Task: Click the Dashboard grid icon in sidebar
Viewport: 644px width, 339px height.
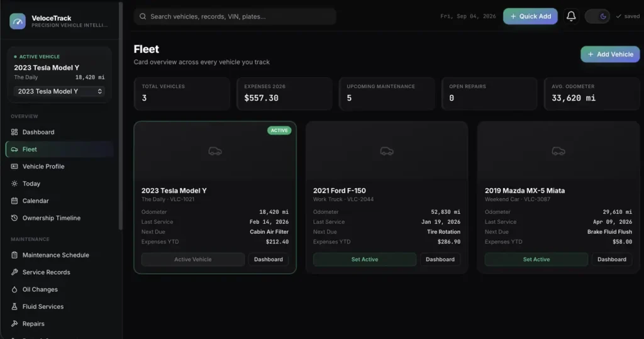Action: (14, 132)
